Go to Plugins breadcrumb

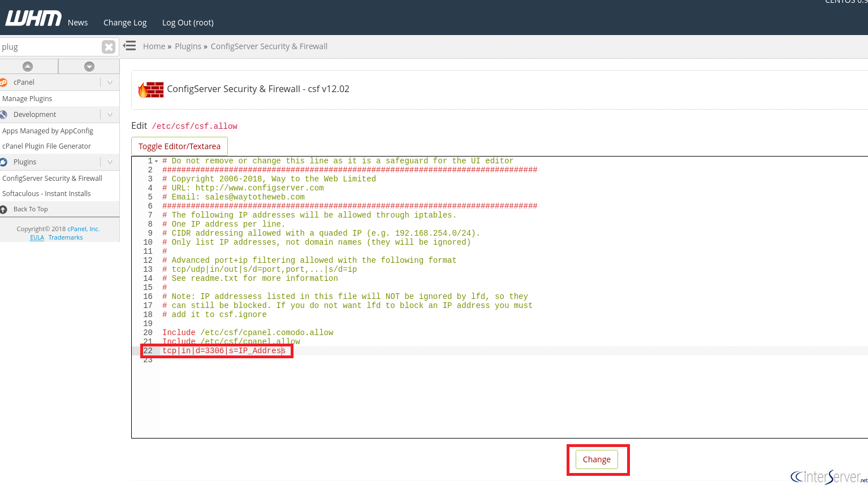pyautogui.click(x=188, y=46)
